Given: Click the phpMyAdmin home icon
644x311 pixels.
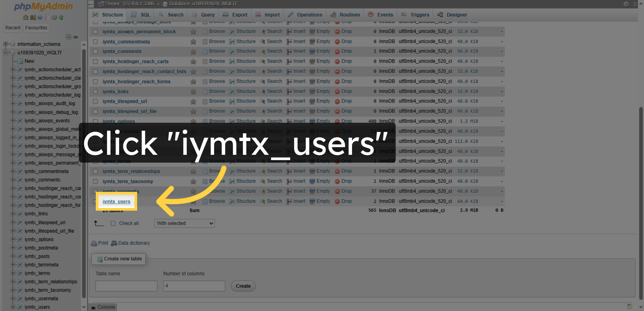Looking at the screenshot, I should (26, 17).
